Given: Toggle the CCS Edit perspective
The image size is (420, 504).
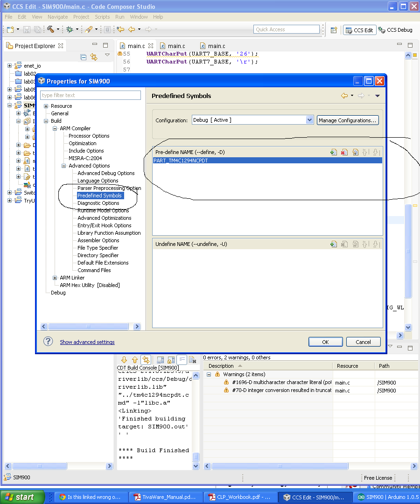Looking at the screenshot, I should coord(359,29).
